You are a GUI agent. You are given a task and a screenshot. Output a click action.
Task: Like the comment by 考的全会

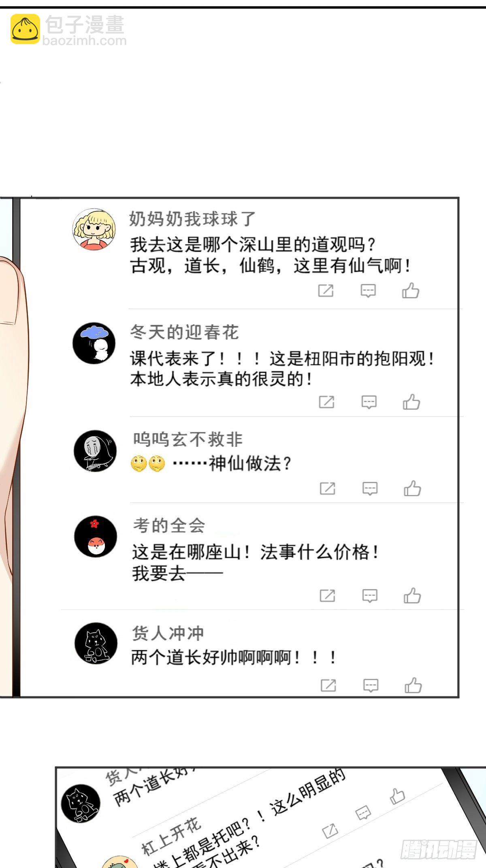pos(412,595)
